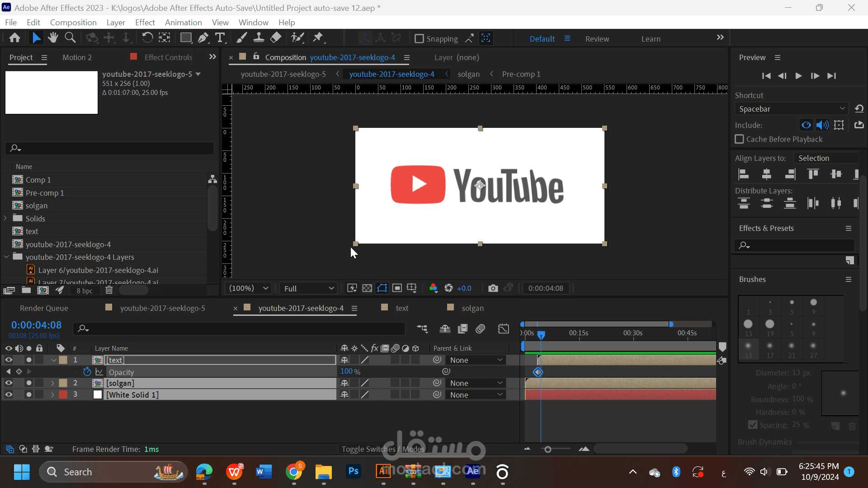868x488 pixels.
Task: Click Toggle Switches / Modes button
Action: tap(383, 449)
